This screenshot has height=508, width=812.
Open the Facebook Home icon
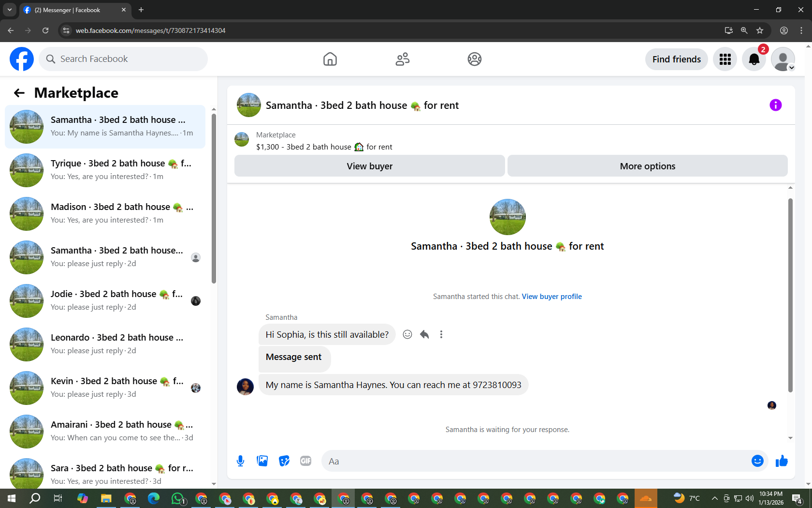pyautogui.click(x=330, y=59)
